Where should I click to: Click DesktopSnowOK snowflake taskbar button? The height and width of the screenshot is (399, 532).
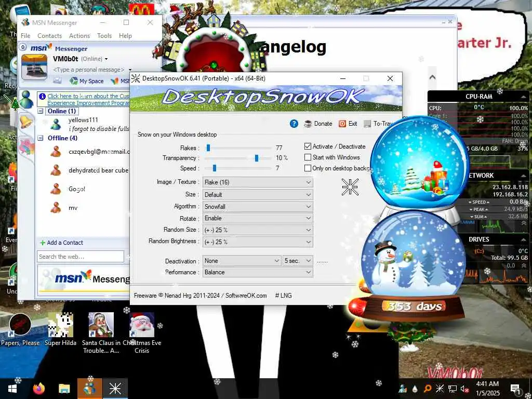pos(115,389)
